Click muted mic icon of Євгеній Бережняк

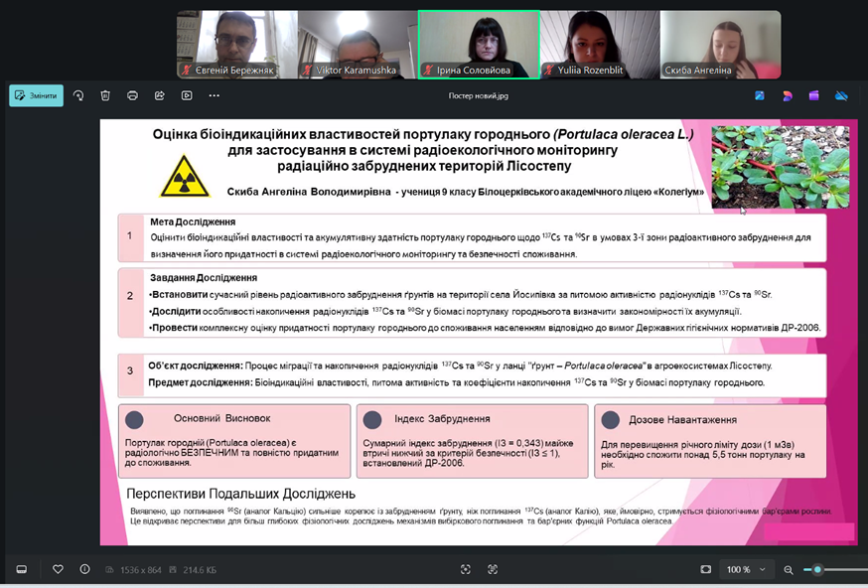pos(187,71)
